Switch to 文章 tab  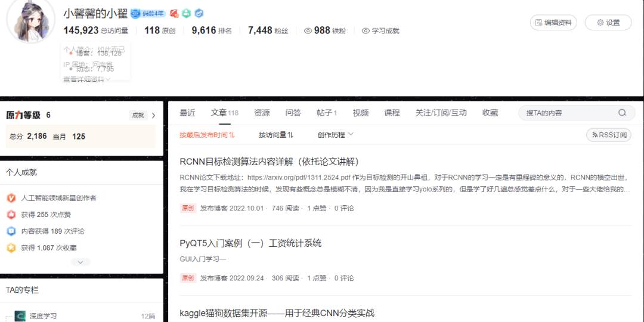pyautogui.click(x=224, y=113)
